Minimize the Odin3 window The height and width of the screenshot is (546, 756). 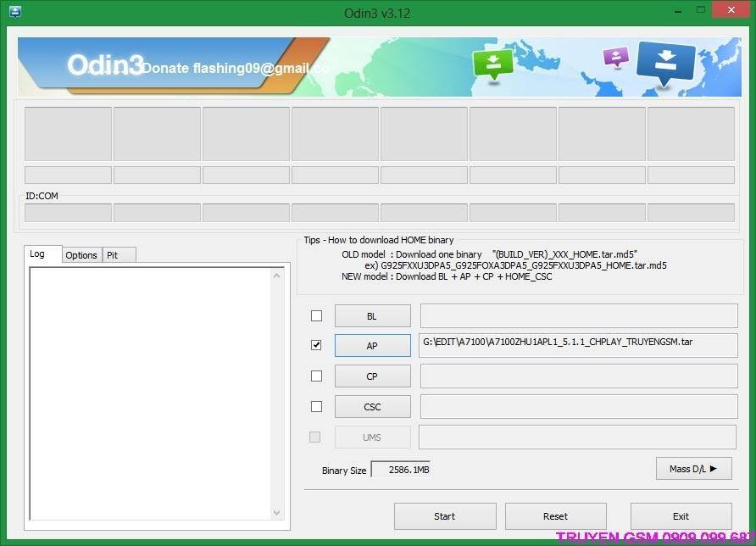pos(678,11)
